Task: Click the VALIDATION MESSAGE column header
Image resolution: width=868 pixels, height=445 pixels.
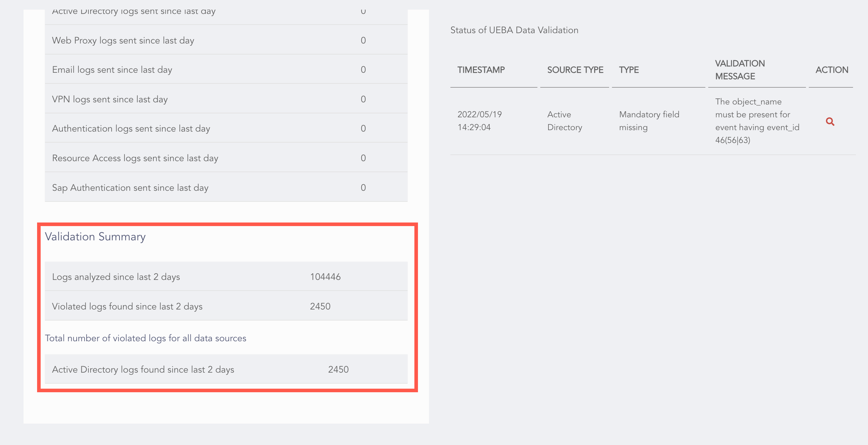Action: coord(740,70)
